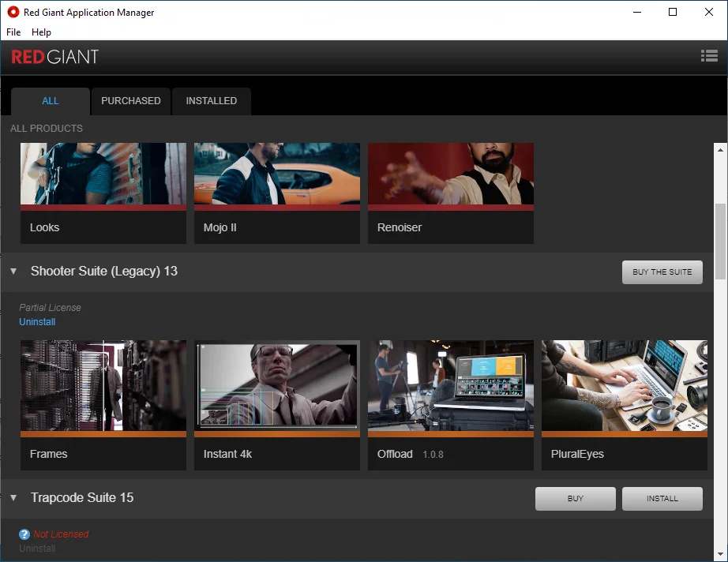Open the Help menu
The height and width of the screenshot is (562, 728).
click(x=41, y=32)
